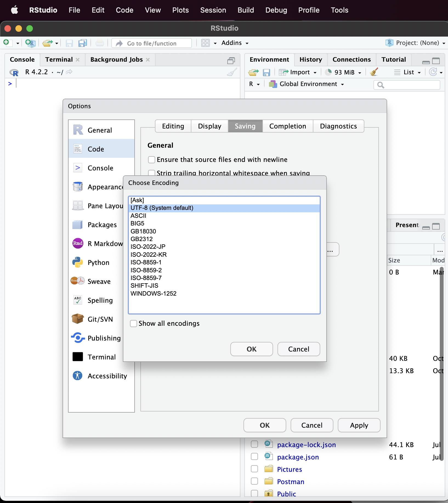Expand the New File dropdown arrow

click(18, 43)
